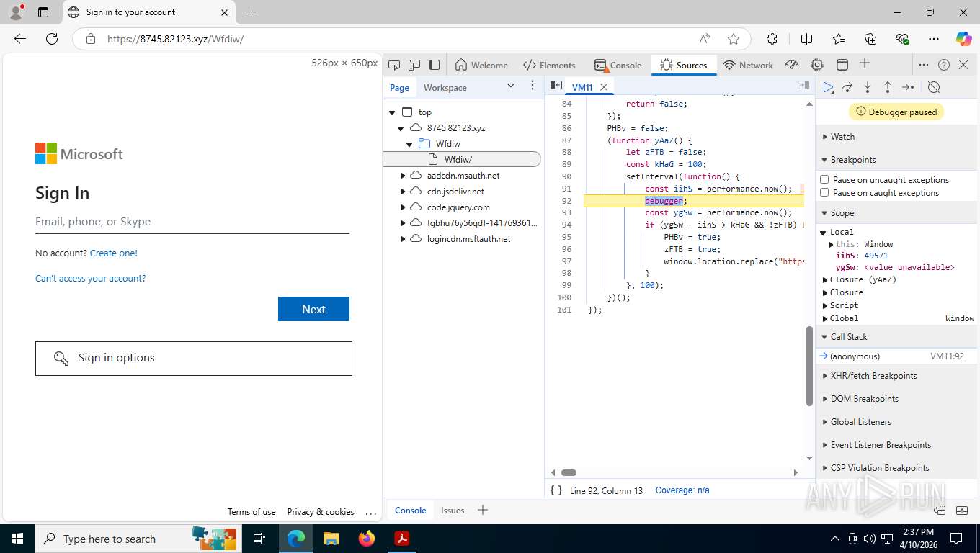Open Copilot icon in Edge

pyautogui.click(x=964, y=39)
